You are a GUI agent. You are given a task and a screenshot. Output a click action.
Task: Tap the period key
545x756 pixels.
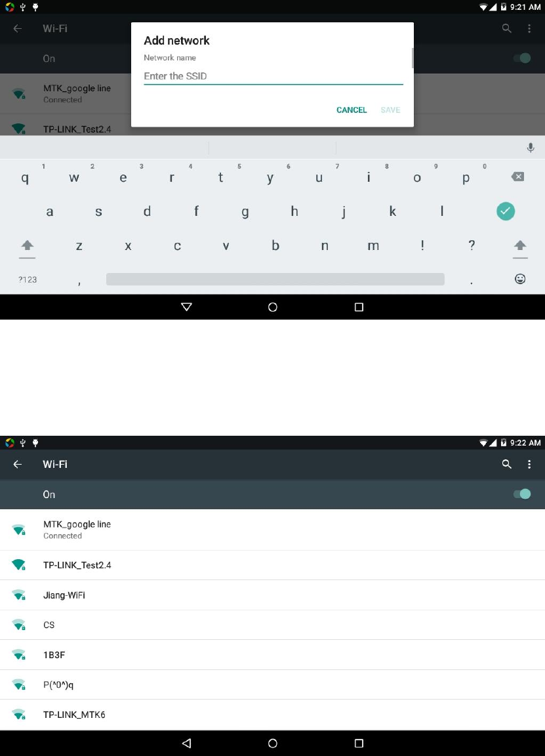[472, 282]
